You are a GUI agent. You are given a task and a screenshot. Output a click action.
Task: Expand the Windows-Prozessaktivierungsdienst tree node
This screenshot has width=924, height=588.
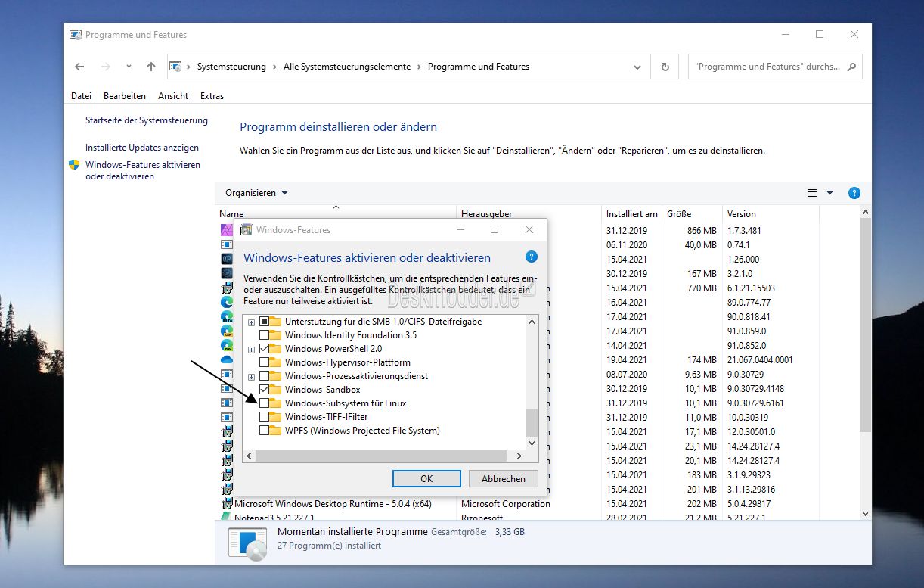[x=251, y=377]
